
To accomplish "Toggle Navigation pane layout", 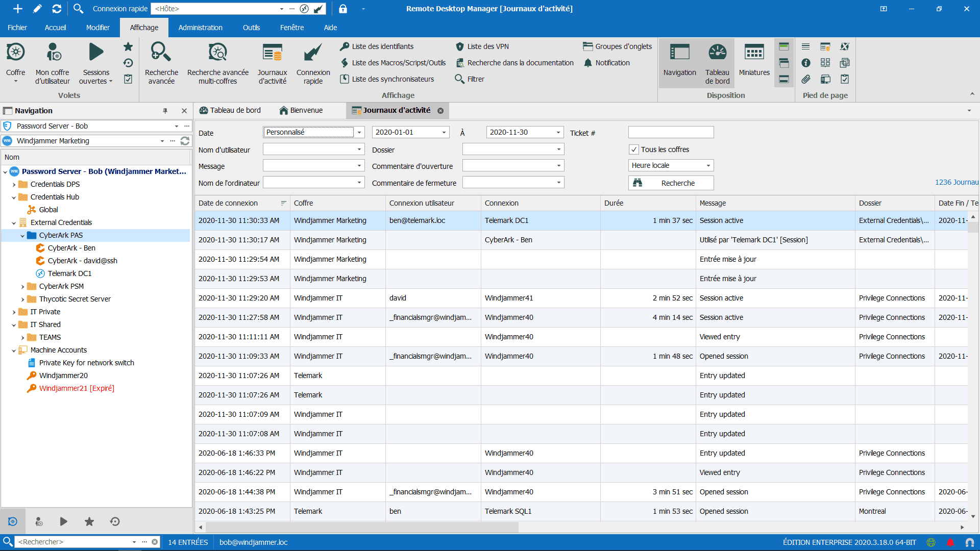I will 679,63.
